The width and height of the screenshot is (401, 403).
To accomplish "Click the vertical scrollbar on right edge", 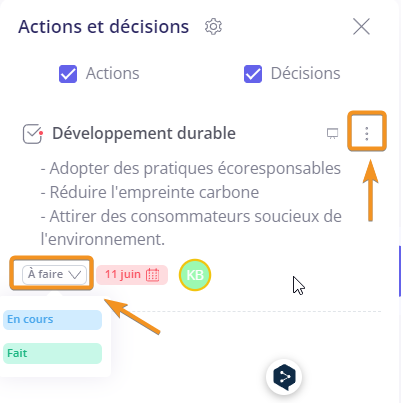I will click(400, 271).
